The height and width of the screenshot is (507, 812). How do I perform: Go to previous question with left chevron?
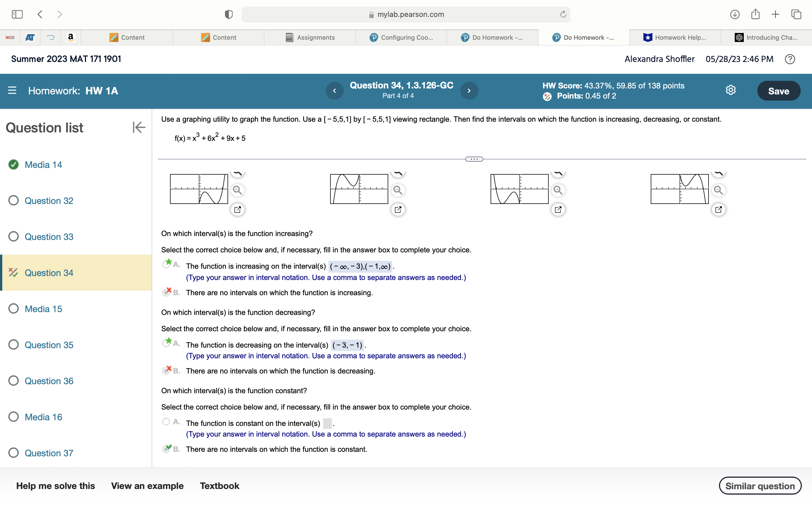334,90
